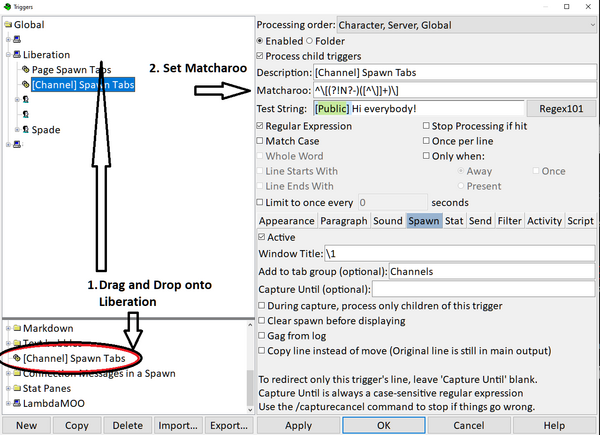Click the Global folder icon

(x=8, y=24)
